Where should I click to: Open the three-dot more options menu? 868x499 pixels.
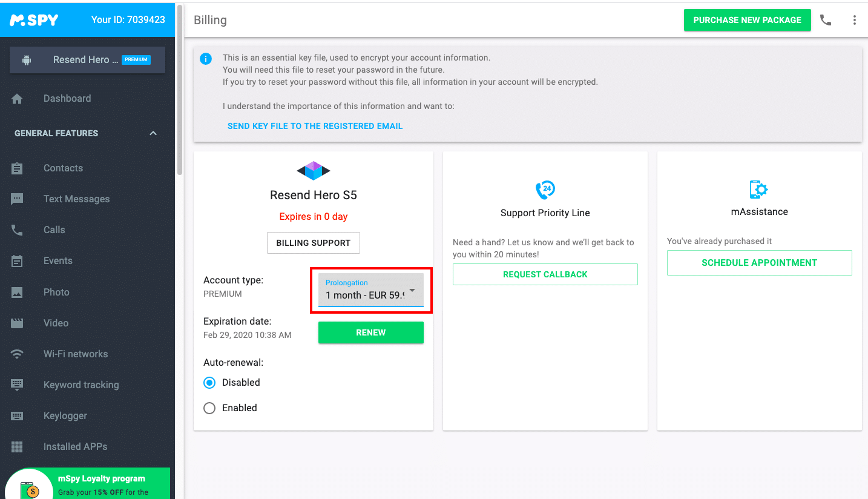[x=855, y=20]
